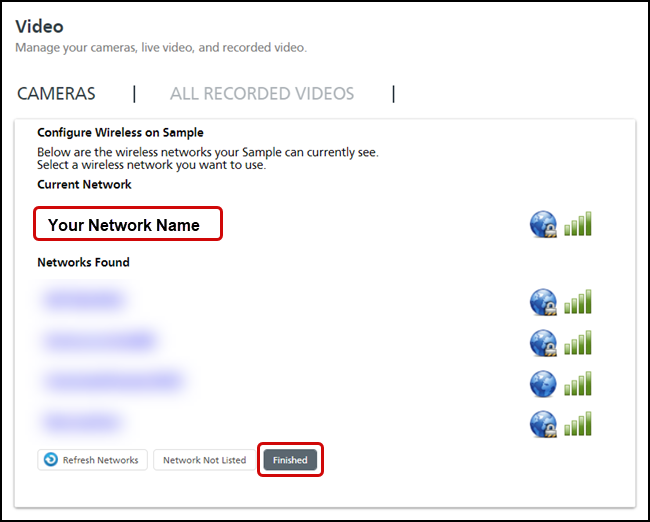Switch to the CAMERAS tab
This screenshot has width=650, height=522.
pos(57,94)
